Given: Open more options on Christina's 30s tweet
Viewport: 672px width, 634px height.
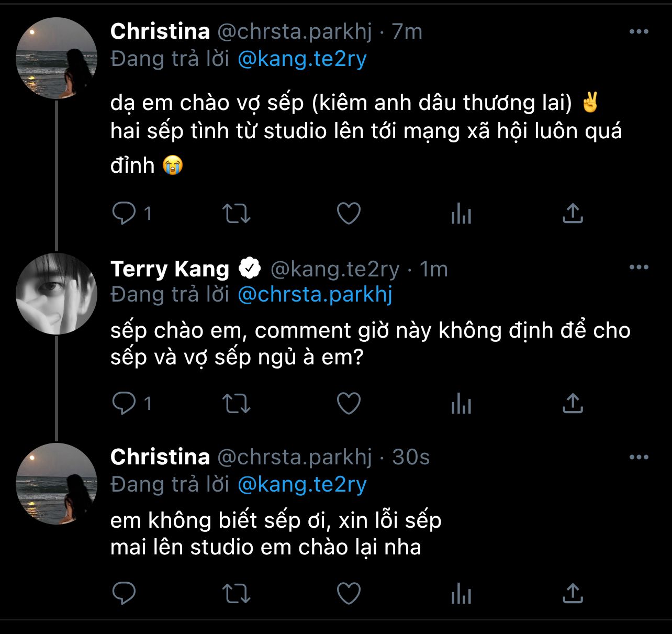Looking at the screenshot, I should [639, 458].
